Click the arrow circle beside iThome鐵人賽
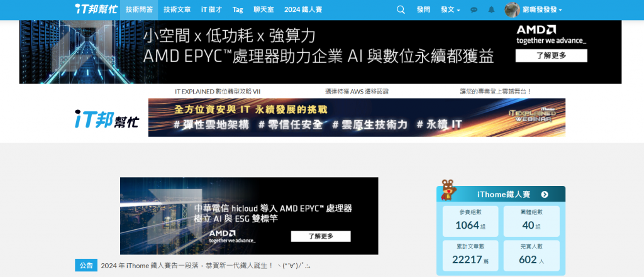Viewport: 644px width, 277px height. tap(545, 195)
